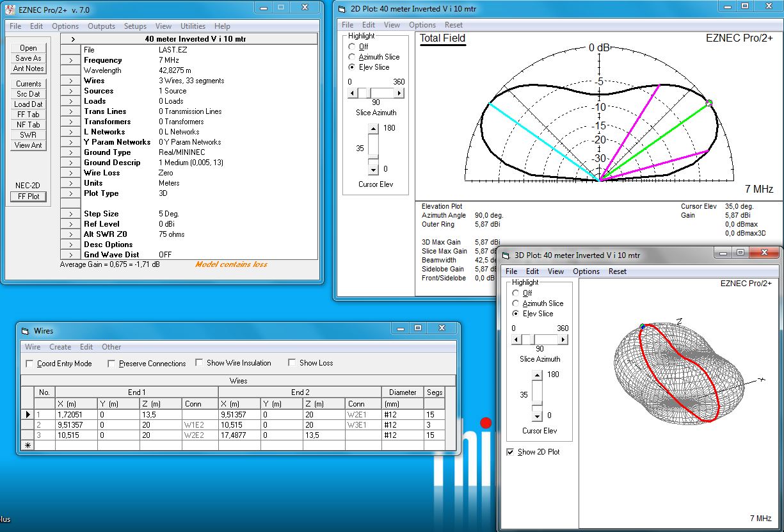Click the expand button beside Wires row
Image resolution: width=784 pixels, height=532 pixels.
(x=70, y=81)
